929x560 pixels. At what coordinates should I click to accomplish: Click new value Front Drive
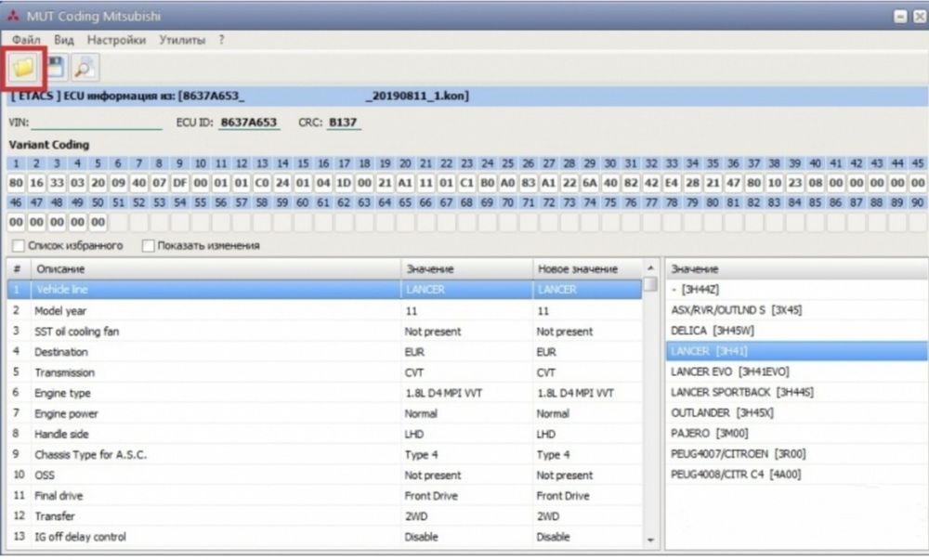563,496
